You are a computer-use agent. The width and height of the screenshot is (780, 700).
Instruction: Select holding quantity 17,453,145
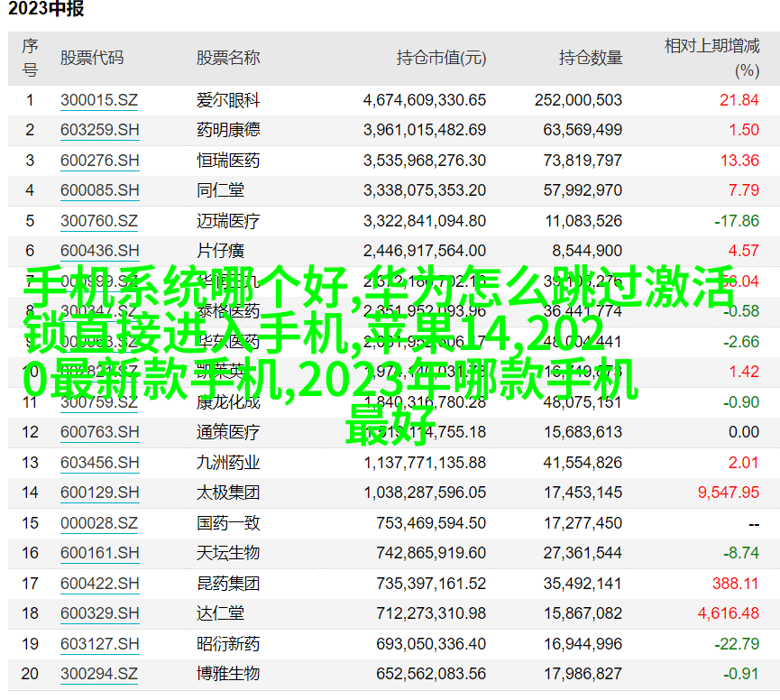(x=583, y=493)
